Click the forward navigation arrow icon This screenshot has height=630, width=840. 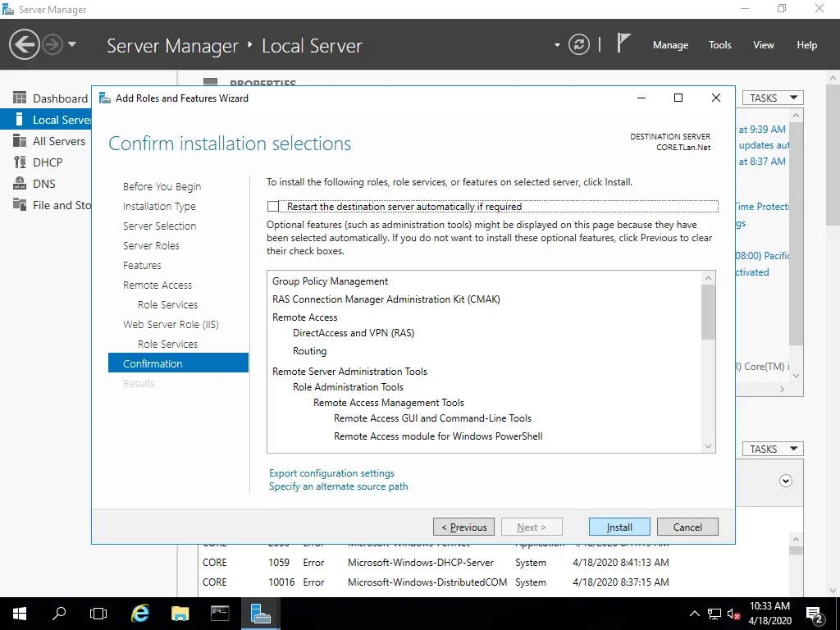[x=52, y=44]
